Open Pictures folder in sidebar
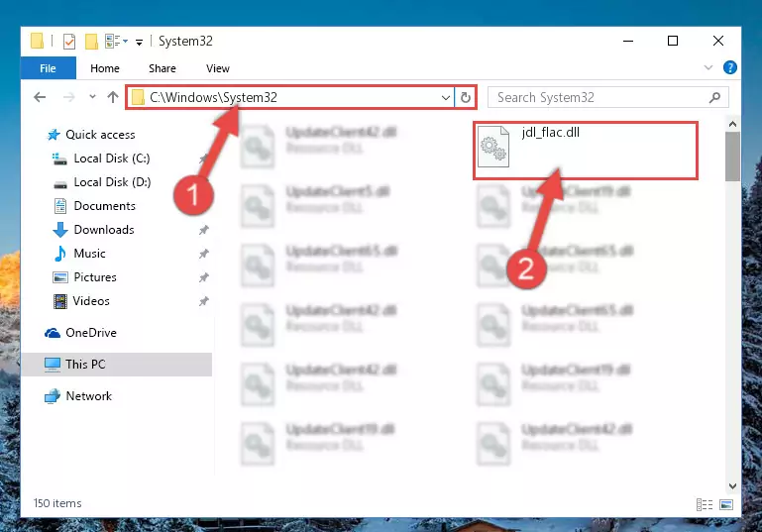The image size is (762, 532). tap(95, 277)
